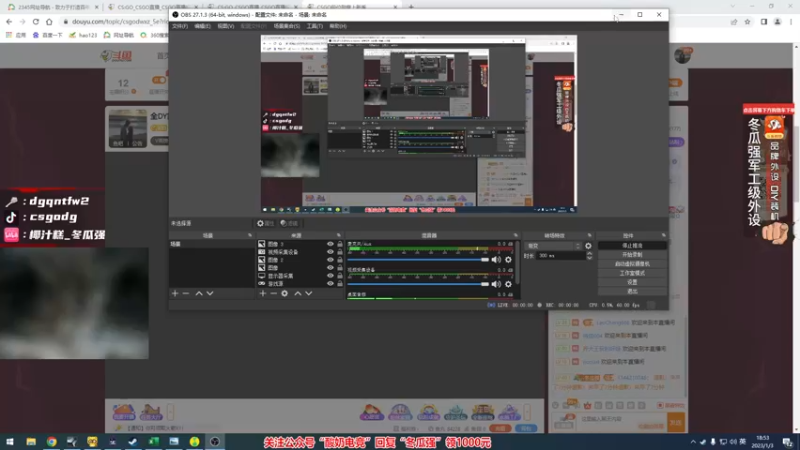The image size is (800, 450).
Task: Open the File (文件) menu in OBS
Action: click(x=180, y=26)
